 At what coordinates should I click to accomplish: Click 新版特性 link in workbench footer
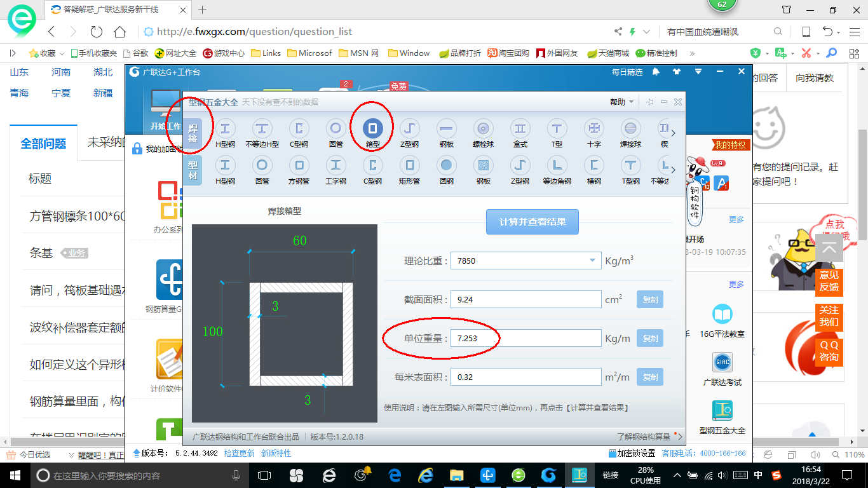276,453
